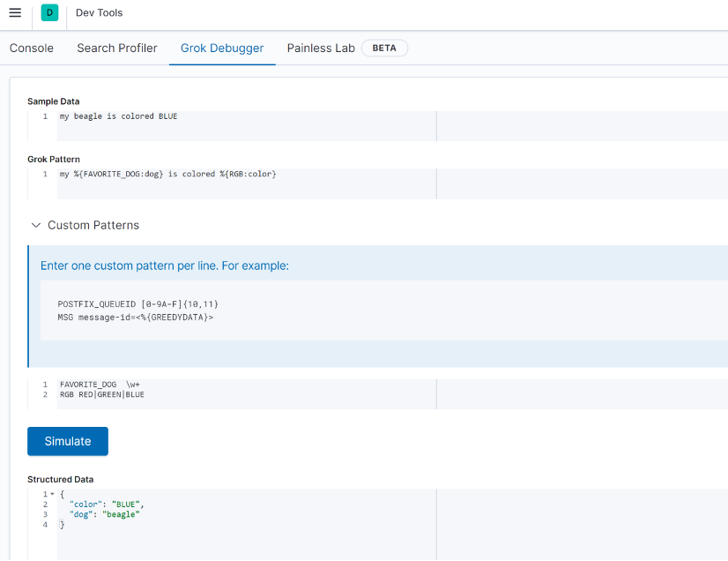This screenshot has width=728, height=561.
Task: Click the BETA badge
Action: coord(384,48)
